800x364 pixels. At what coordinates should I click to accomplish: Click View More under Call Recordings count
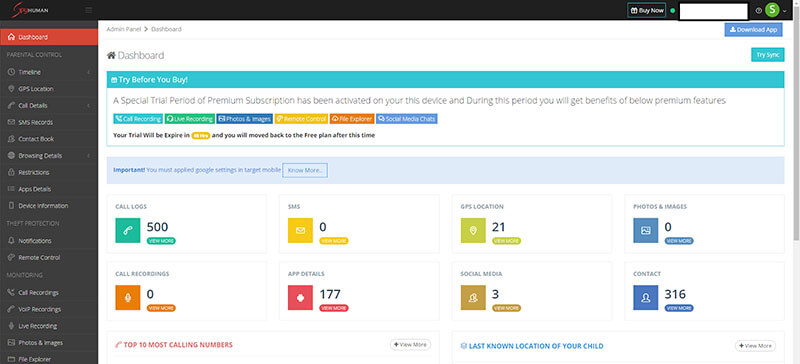pyautogui.click(x=161, y=308)
